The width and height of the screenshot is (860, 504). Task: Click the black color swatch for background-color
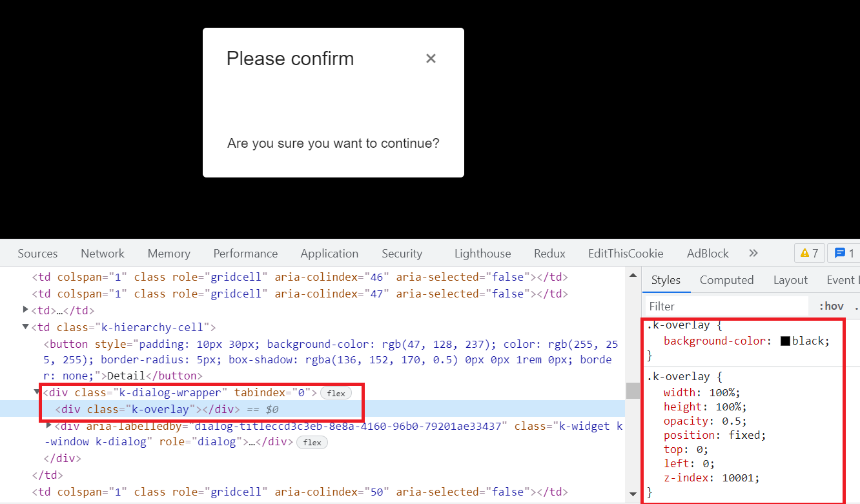pyautogui.click(x=785, y=341)
